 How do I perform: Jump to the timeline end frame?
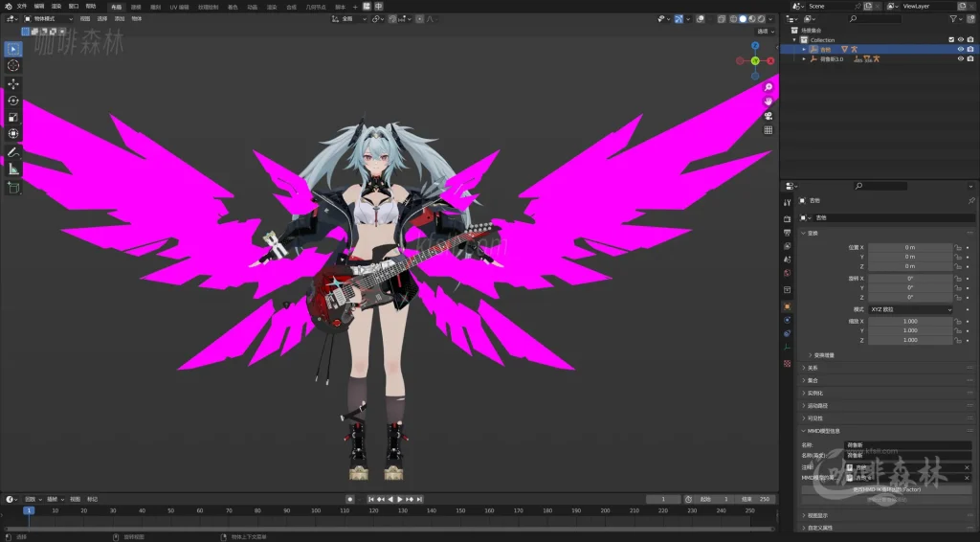[420, 500]
